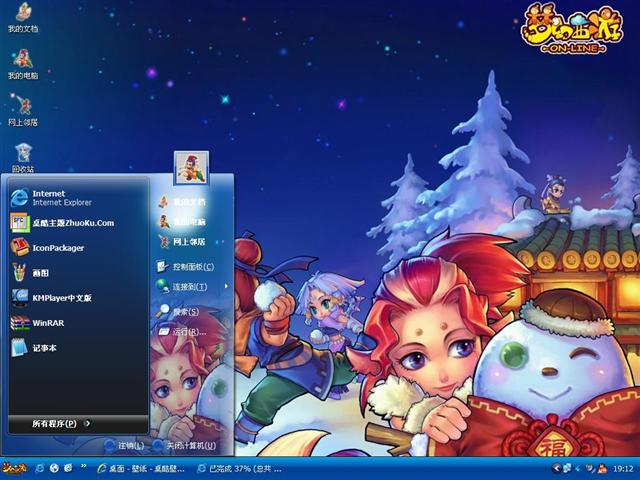The width and height of the screenshot is (640, 480).
Task: Click the user avatar picture on Start menu
Action: point(191,167)
